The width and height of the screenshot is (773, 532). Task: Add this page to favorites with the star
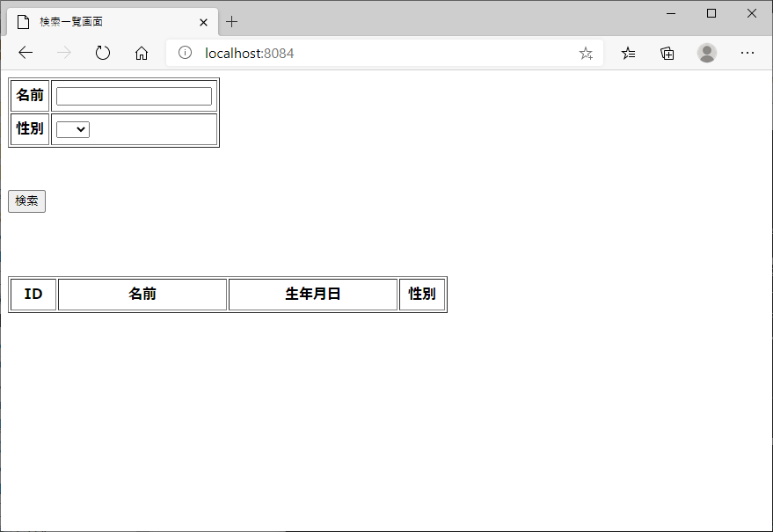pyautogui.click(x=586, y=53)
